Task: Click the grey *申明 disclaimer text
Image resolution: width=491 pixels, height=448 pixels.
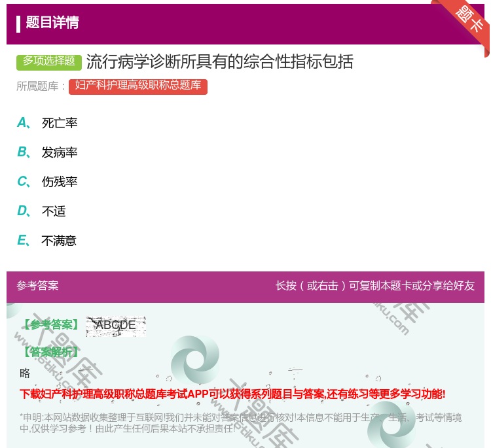Action: (x=240, y=422)
